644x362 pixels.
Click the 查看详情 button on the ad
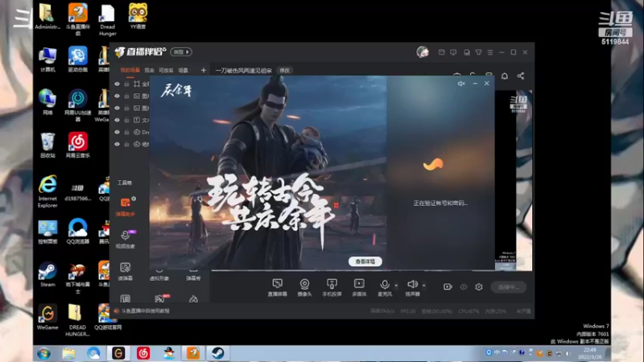tap(365, 261)
